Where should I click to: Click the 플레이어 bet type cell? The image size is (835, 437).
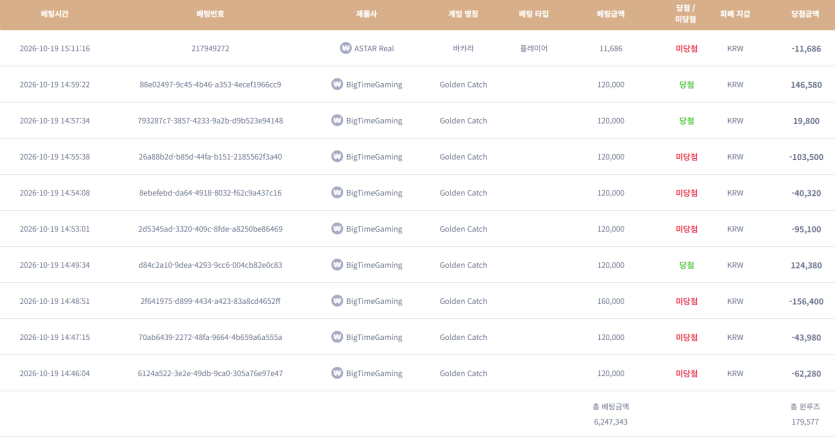(534, 48)
